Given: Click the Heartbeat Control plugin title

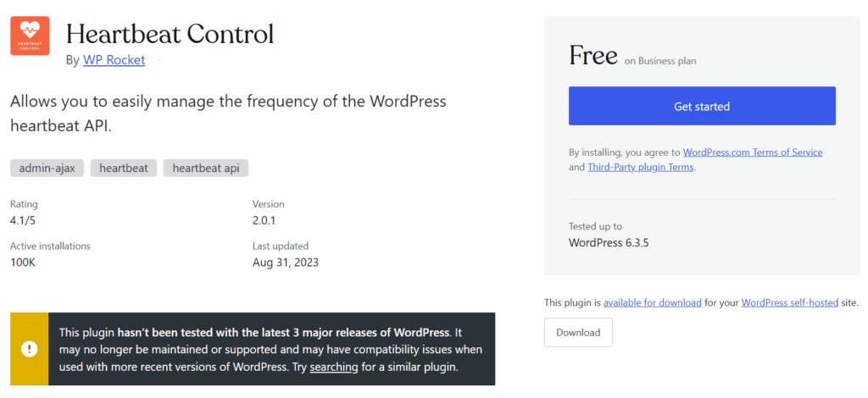Looking at the screenshot, I should click(170, 34).
